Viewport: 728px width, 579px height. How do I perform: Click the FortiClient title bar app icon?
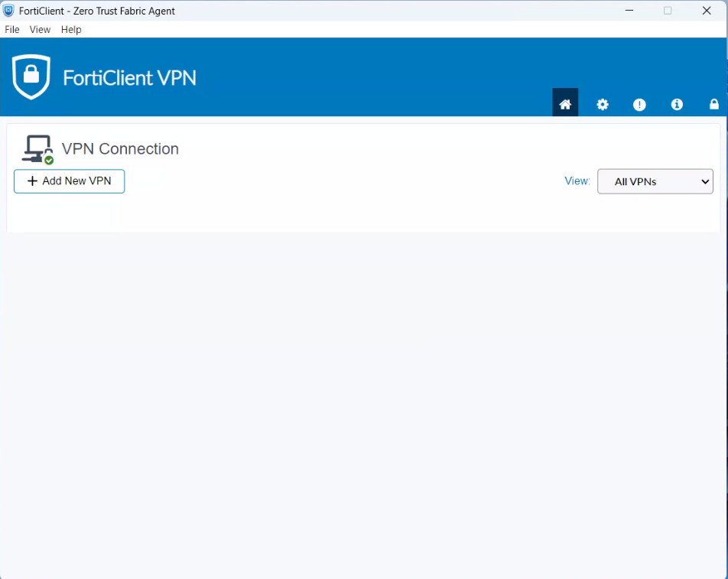tap(8, 10)
